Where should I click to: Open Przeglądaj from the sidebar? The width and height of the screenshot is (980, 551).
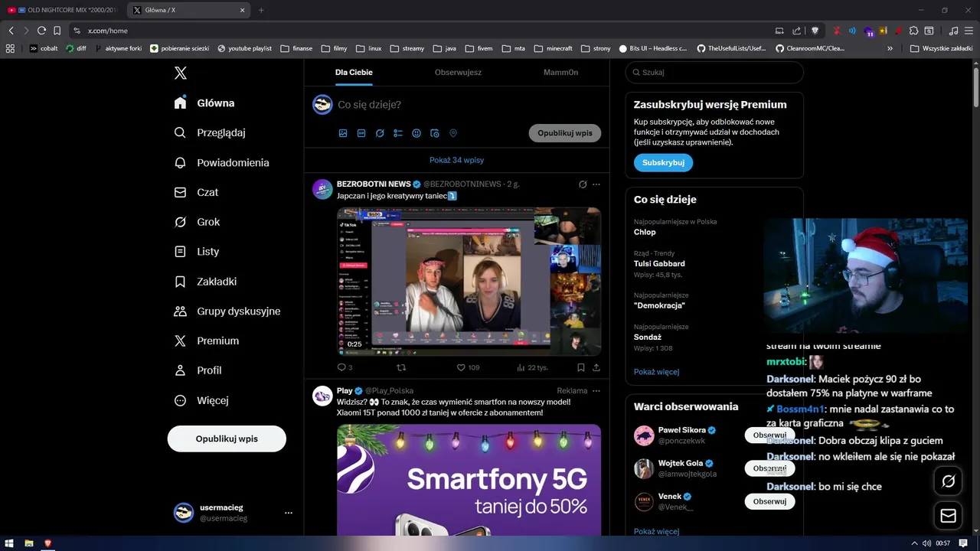pyautogui.click(x=210, y=132)
